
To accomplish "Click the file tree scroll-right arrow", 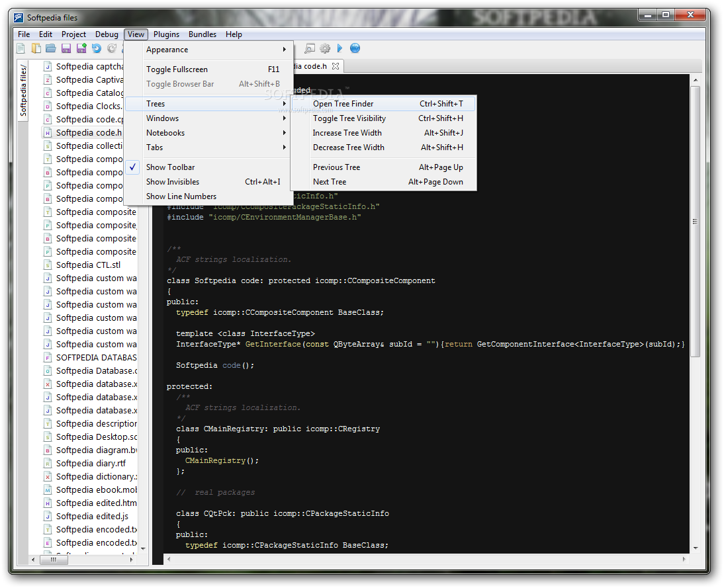I will (x=132, y=560).
